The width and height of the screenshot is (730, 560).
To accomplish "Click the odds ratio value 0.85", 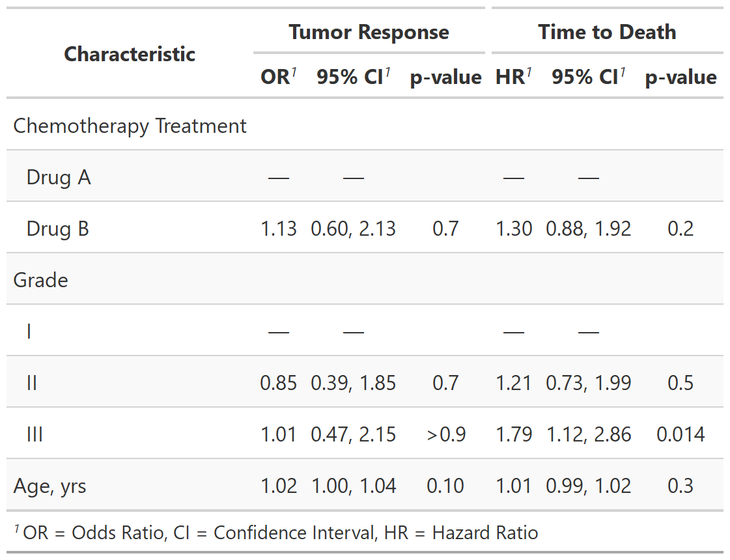I will pyautogui.click(x=278, y=383).
